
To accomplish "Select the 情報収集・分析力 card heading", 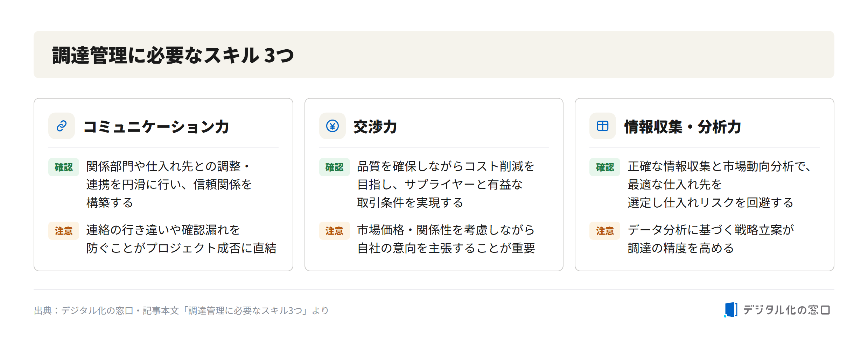I will (683, 127).
